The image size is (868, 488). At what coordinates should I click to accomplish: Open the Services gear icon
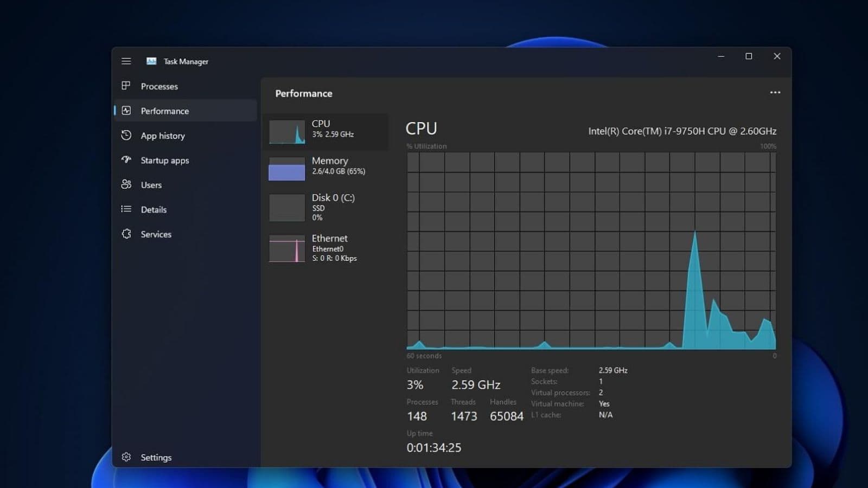click(126, 234)
